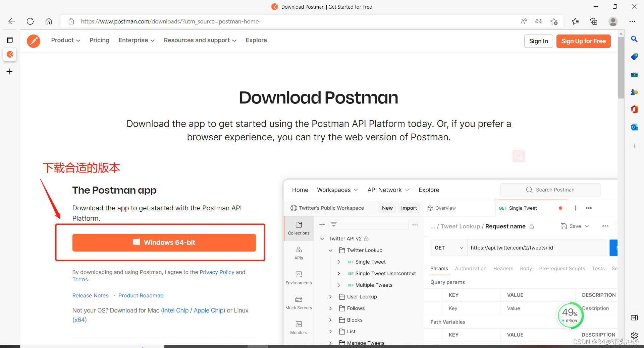
Task: Open the Release Notes link
Action: pos(90,295)
